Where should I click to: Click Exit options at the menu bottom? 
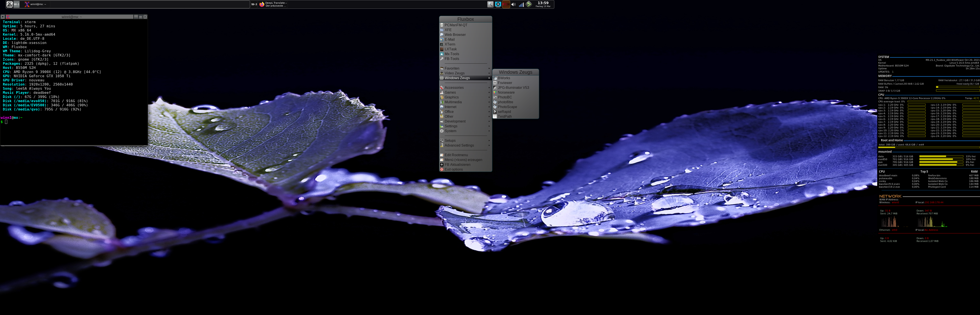[x=453, y=169]
